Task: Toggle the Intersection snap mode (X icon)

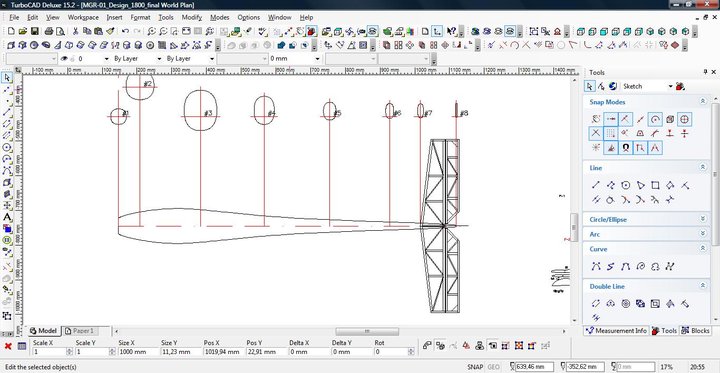Action: click(596, 134)
